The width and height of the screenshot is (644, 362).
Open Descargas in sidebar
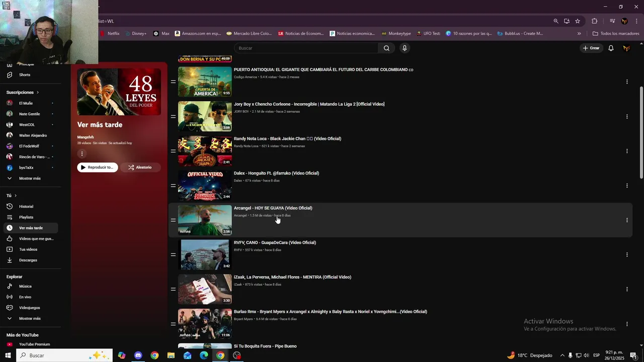(29, 260)
